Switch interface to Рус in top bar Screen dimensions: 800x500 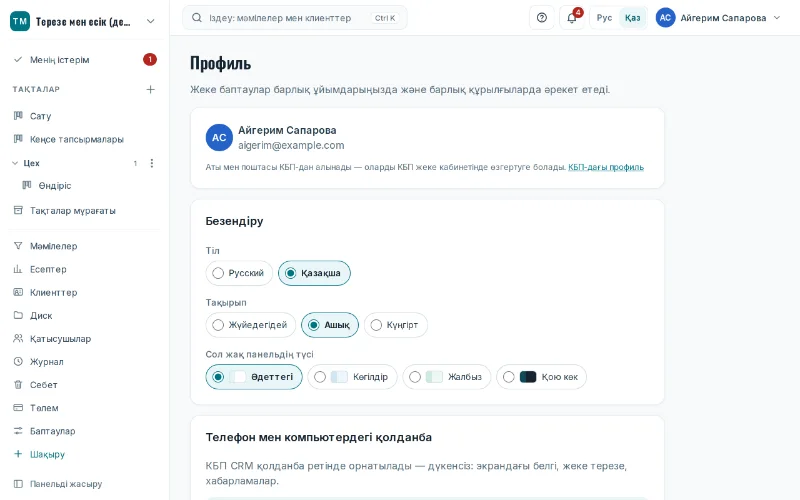click(605, 18)
